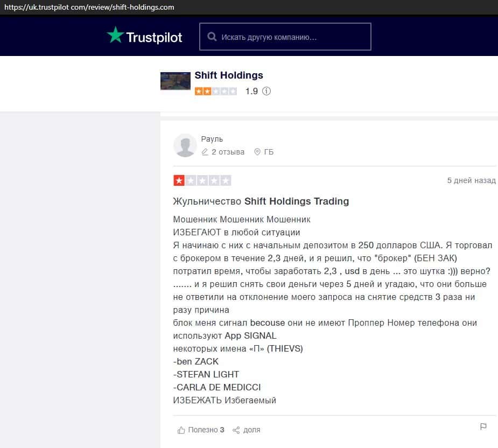This screenshot has width=498, height=448.
Task: Click the line '-CARLA DE MEDICCI'
Action: coord(216,387)
